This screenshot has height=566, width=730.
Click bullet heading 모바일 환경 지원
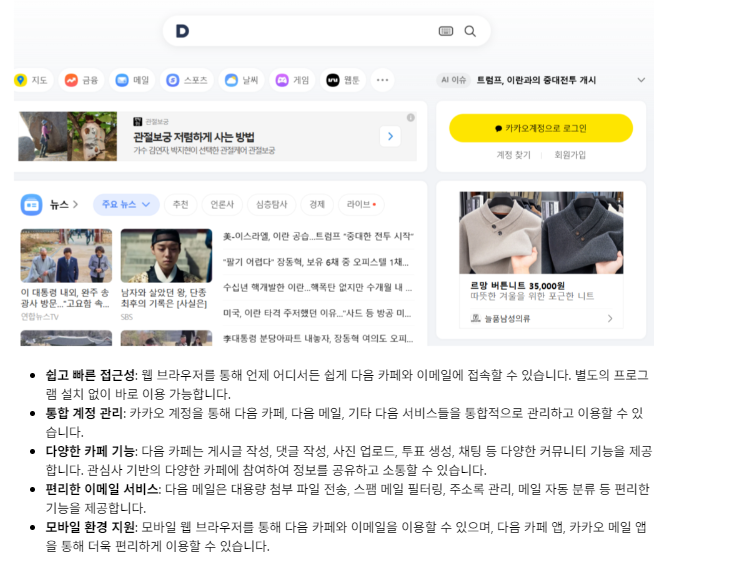91,527
